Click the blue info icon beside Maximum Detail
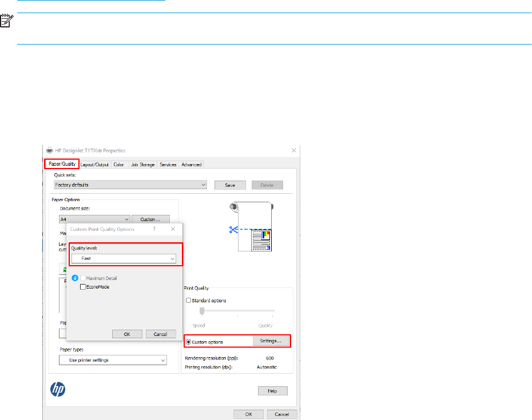 (75, 278)
